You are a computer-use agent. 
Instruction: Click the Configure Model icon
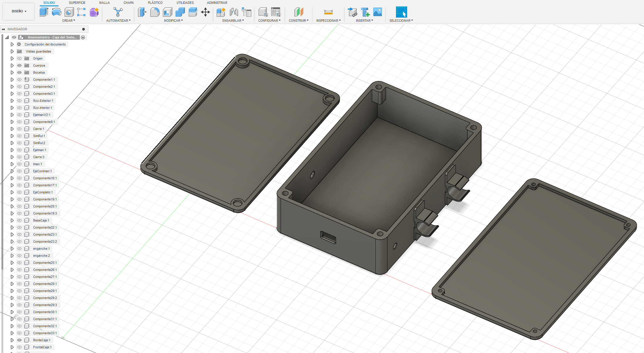point(263,12)
